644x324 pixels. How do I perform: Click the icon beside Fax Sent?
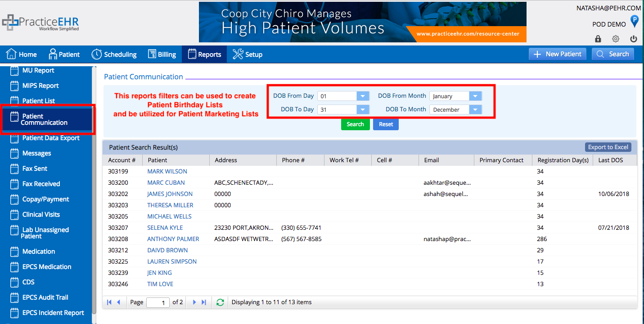click(x=14, y=169)
